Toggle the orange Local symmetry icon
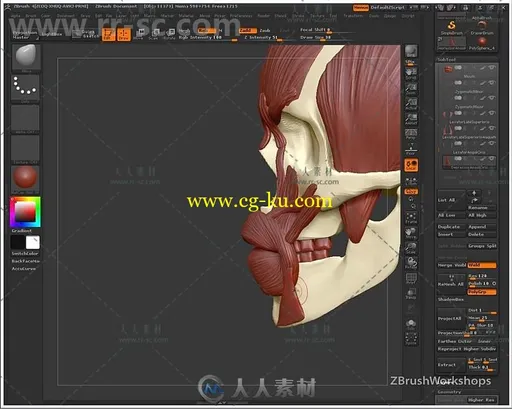The image size is (512, 409). click(x=411, y=165)
